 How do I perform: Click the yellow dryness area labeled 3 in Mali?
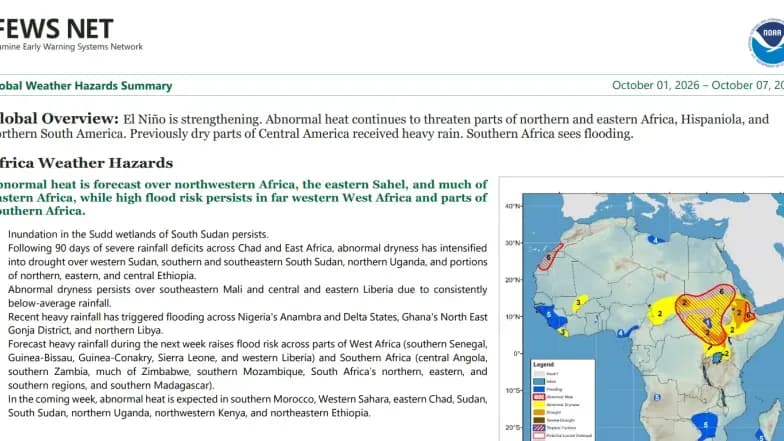click(x=580, y=302)
